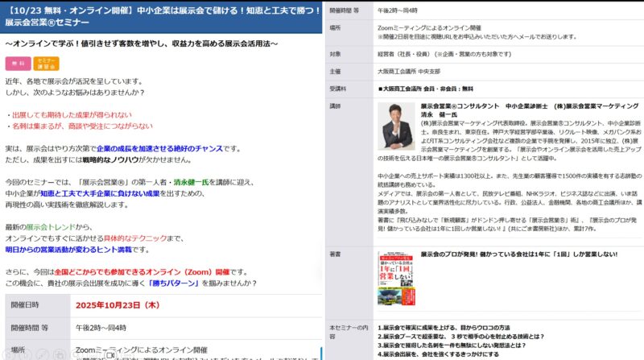This screenshot has height=360, width=644.
Task: Click the 開催日時 row label
Action: click(x=26, y=306)
